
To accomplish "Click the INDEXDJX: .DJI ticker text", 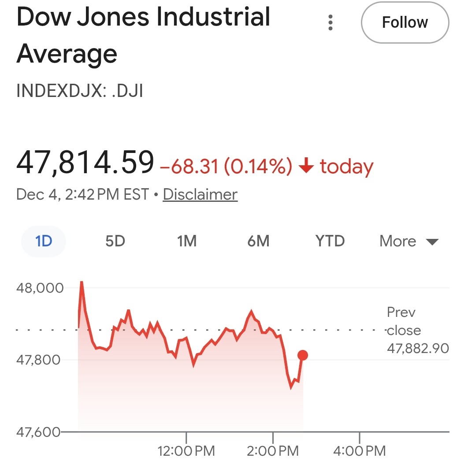I will tap(80, 91).
